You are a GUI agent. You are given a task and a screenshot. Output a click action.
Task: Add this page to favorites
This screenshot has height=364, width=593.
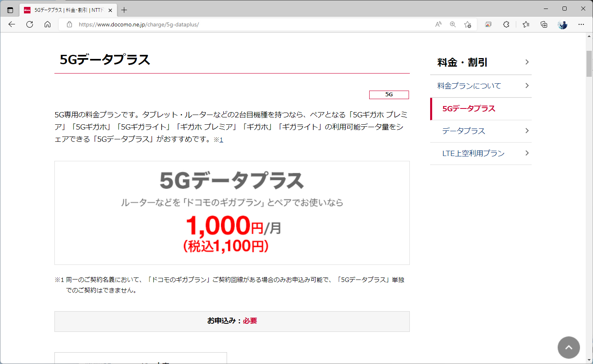(x=467, y=24)
